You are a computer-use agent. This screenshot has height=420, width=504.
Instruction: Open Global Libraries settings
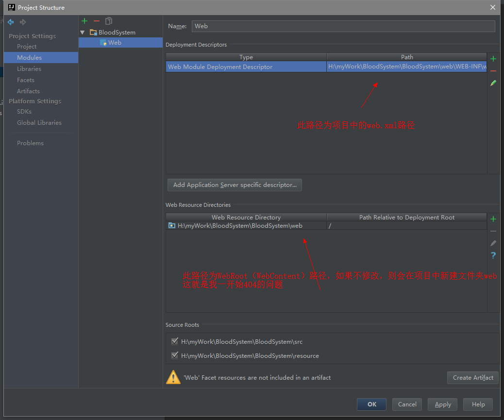[x=39, y=123]
